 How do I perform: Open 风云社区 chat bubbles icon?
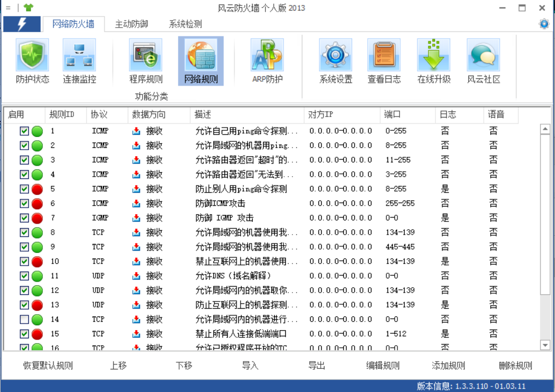pos(484,55)
